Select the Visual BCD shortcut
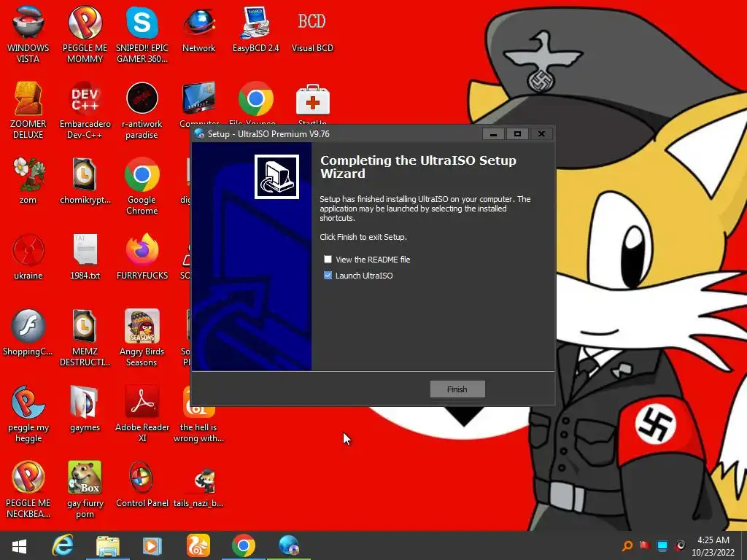747x560 pixels. click(x=312, y=29)
